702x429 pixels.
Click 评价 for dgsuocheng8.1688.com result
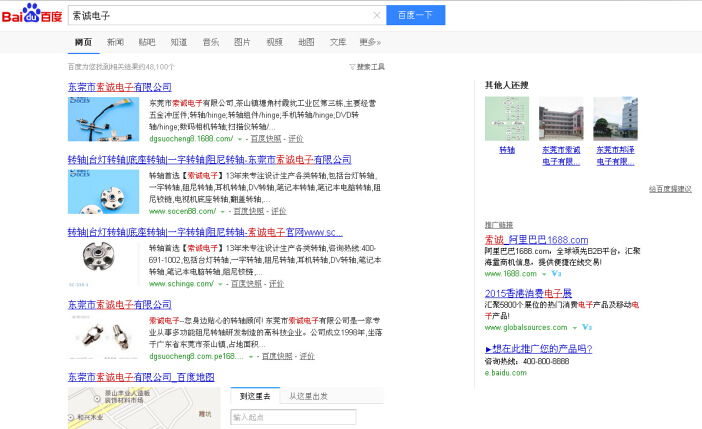click(295, 139)
